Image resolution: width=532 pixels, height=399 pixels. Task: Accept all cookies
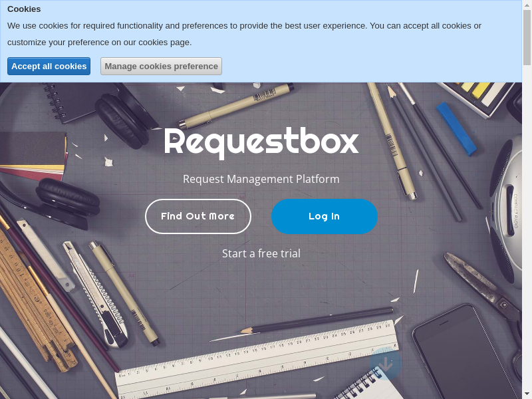coord(49,66)
